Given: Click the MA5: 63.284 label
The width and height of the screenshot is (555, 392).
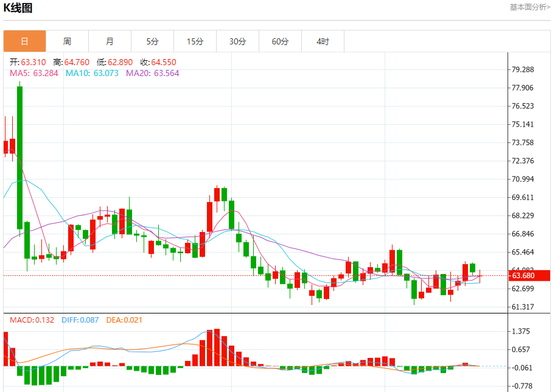Looking at the screenshot, I should point(34,73).
